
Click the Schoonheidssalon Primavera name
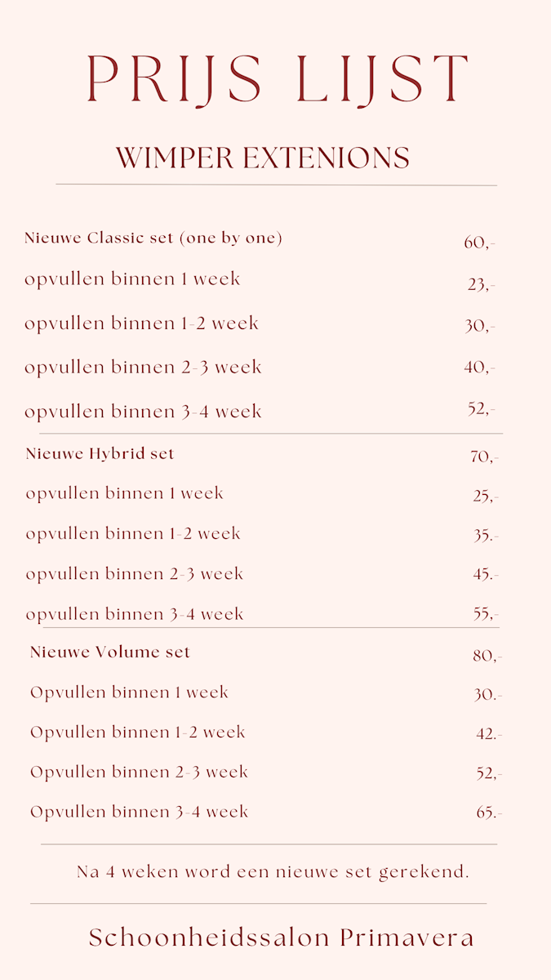point(282,938)
